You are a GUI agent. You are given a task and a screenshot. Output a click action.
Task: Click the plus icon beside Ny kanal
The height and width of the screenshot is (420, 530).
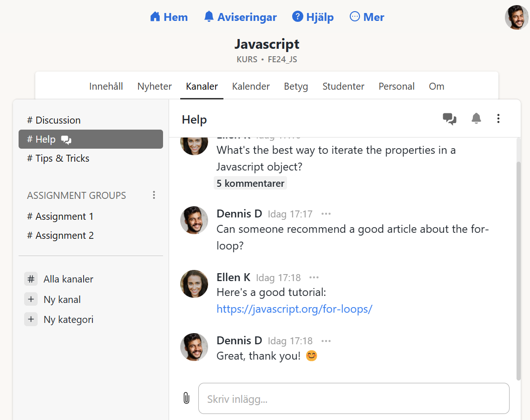(x=31, y=299)
